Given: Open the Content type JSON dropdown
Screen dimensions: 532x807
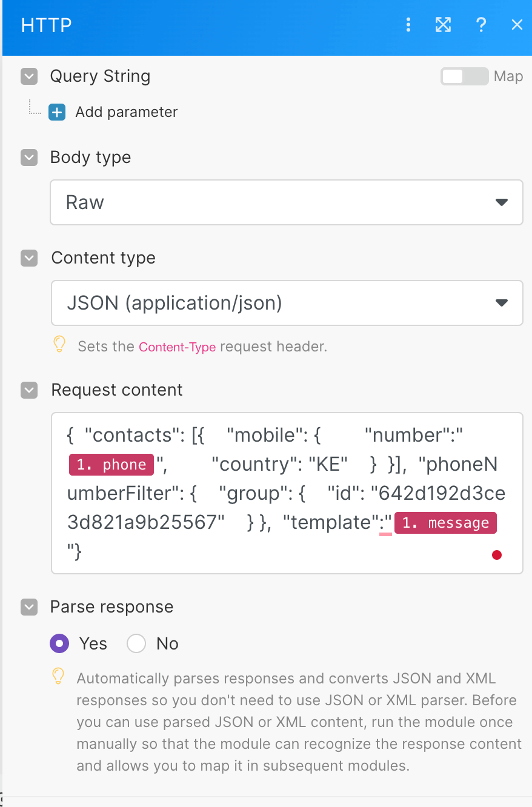Looking at the screenshot, I should tap(287, 303).
